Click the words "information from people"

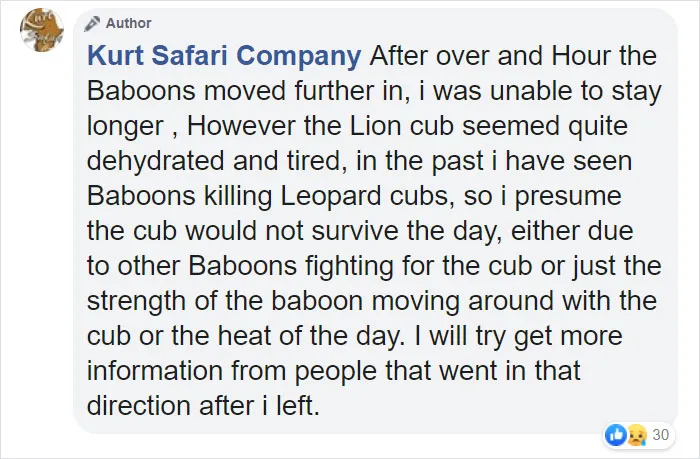coord(232,371)
